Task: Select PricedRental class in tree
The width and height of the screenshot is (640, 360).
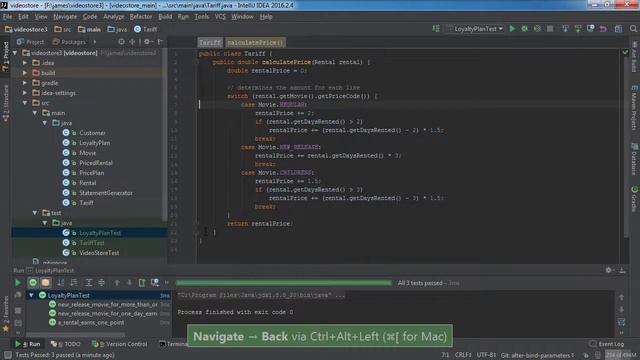Action: [x=96, y=163]
